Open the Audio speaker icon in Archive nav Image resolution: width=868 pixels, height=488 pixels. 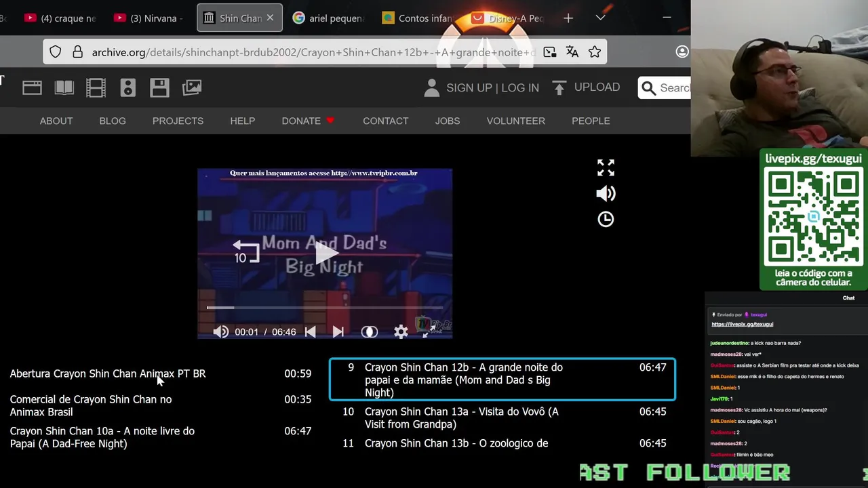pos(127,87)
